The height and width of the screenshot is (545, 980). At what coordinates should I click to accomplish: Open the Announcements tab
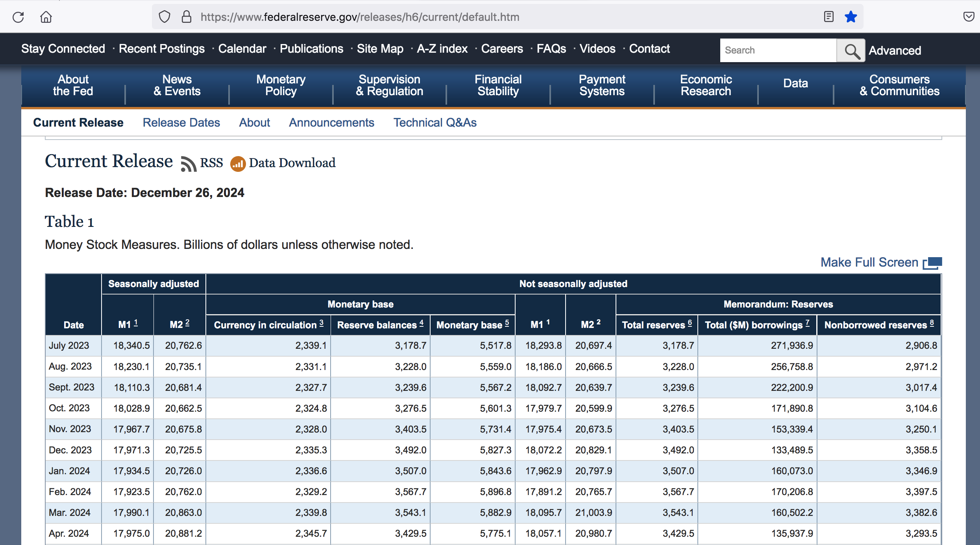point(332,123)
